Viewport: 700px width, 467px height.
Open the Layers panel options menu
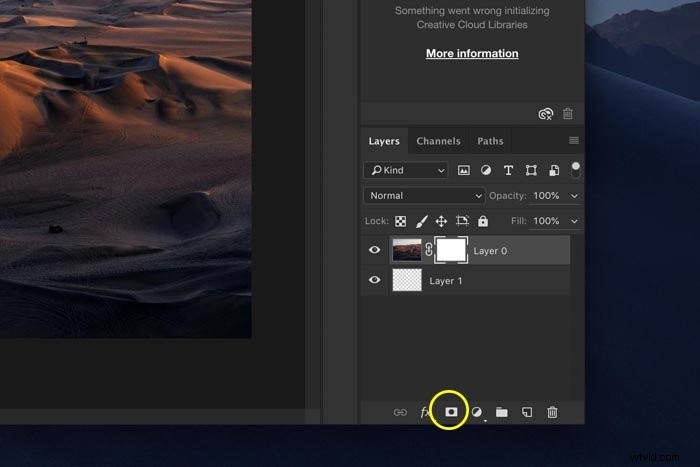pos(574,141)
